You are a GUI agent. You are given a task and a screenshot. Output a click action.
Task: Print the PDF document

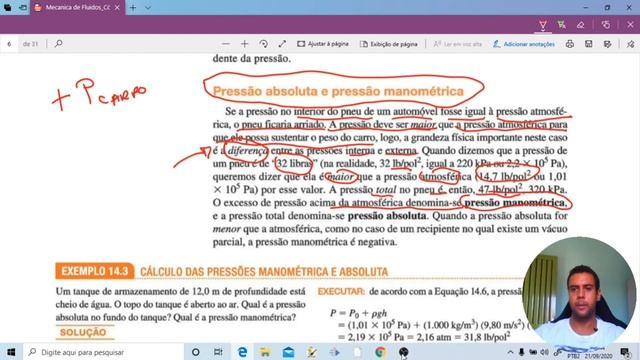point(570,44)
